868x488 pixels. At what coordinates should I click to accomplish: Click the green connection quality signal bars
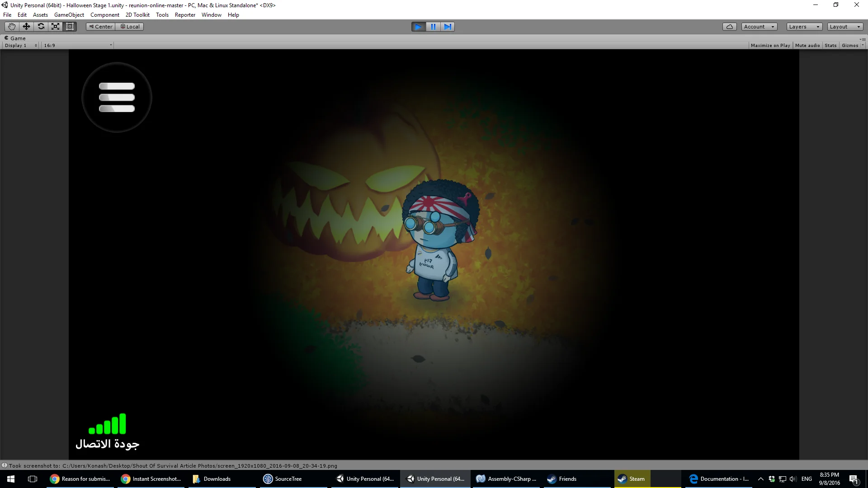[108, 423]
